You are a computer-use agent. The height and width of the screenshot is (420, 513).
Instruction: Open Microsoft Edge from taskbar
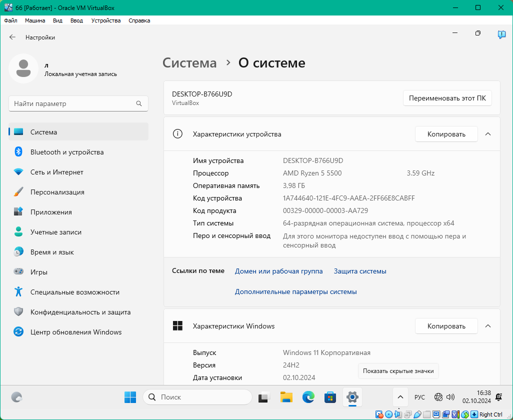(x=308, y=397)
